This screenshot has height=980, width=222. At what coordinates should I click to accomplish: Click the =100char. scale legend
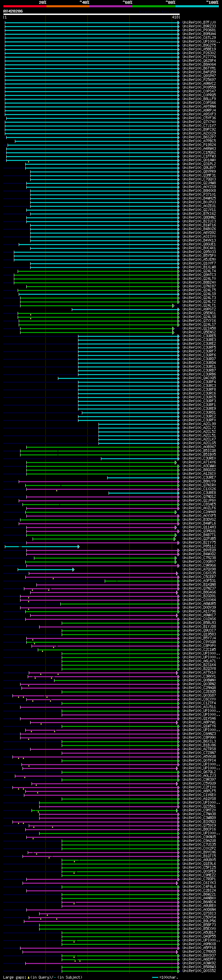165,977
